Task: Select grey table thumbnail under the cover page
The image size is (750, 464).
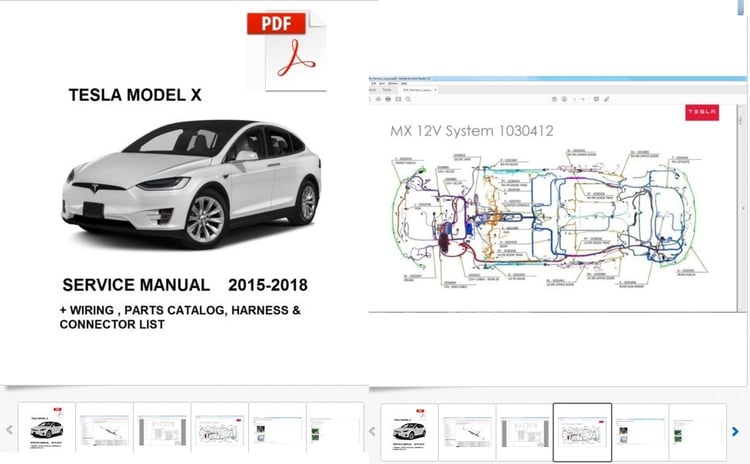Action: point(162,427)
